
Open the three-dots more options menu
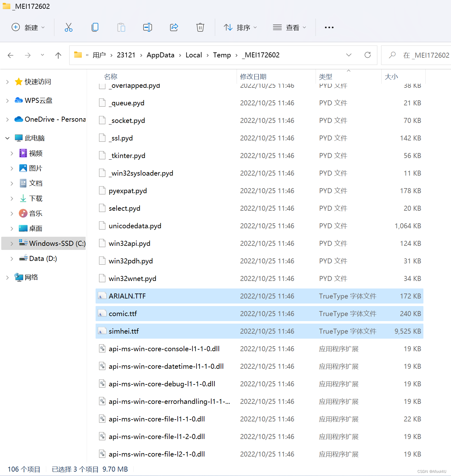coord(329,28)
